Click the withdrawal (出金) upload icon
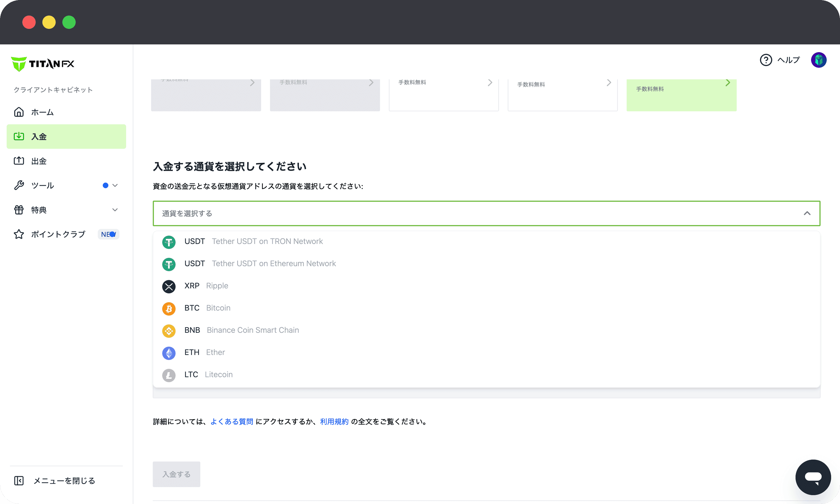Viewport: 840px width, 504px height. coord(19,161)
